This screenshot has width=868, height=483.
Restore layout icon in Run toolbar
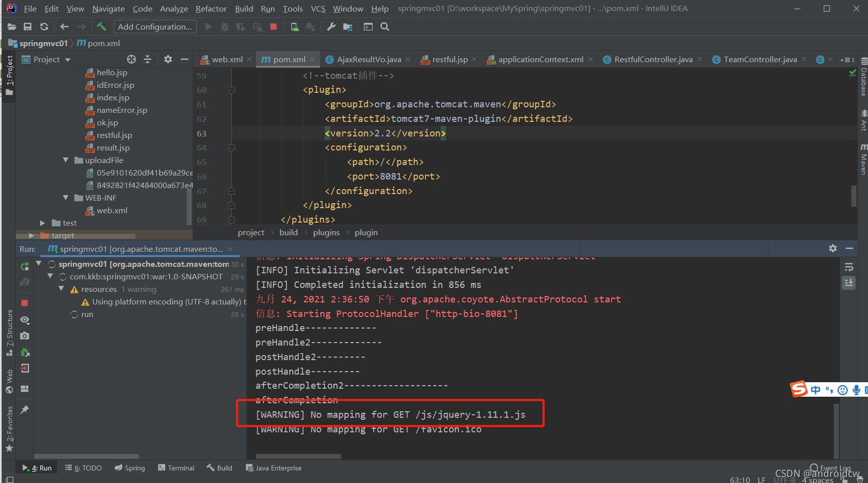click(25, 389)
